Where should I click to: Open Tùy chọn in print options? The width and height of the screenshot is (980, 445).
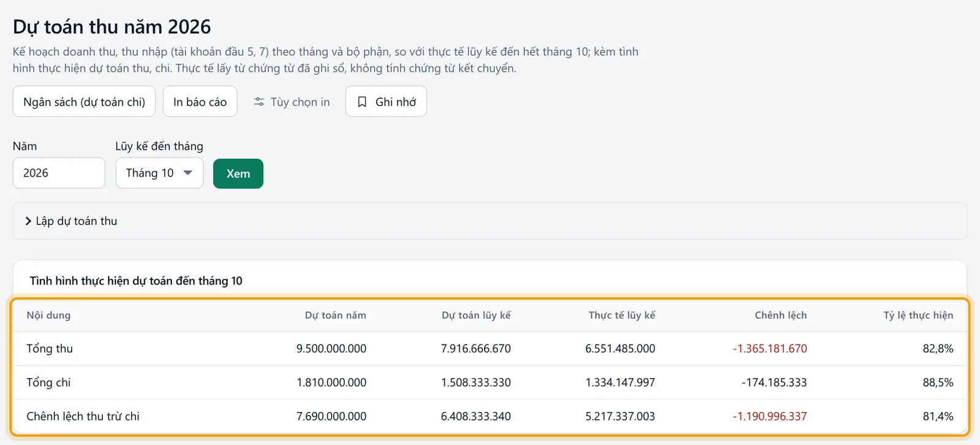click(x=292, y=102)
